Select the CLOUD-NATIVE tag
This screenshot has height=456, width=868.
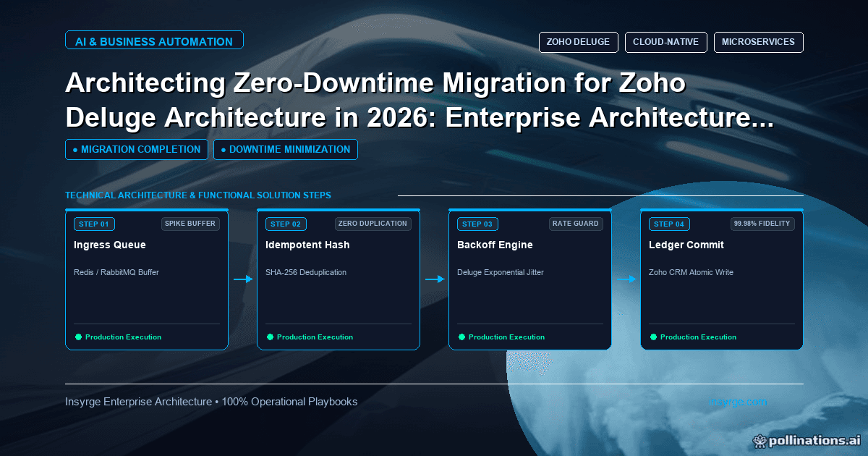pos(666,42)
